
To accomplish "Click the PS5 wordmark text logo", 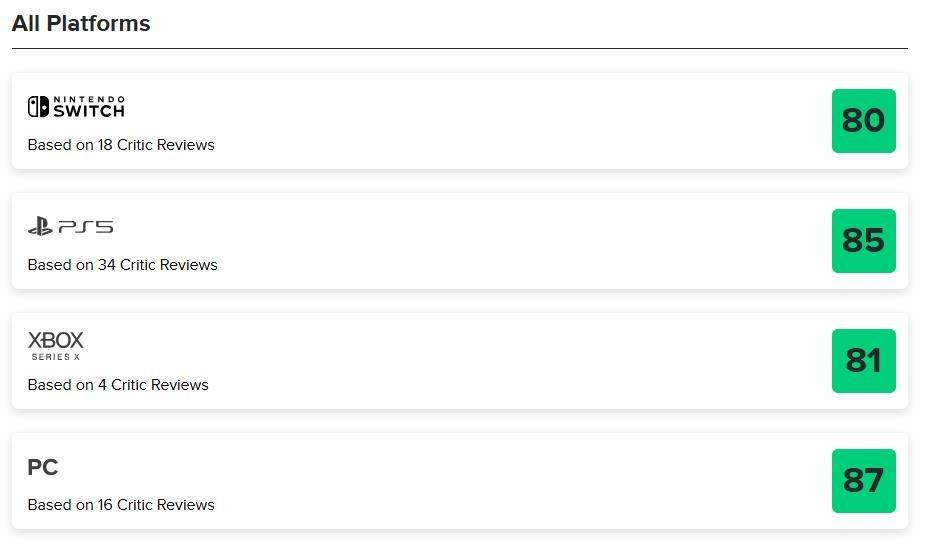I will point(85,227).
